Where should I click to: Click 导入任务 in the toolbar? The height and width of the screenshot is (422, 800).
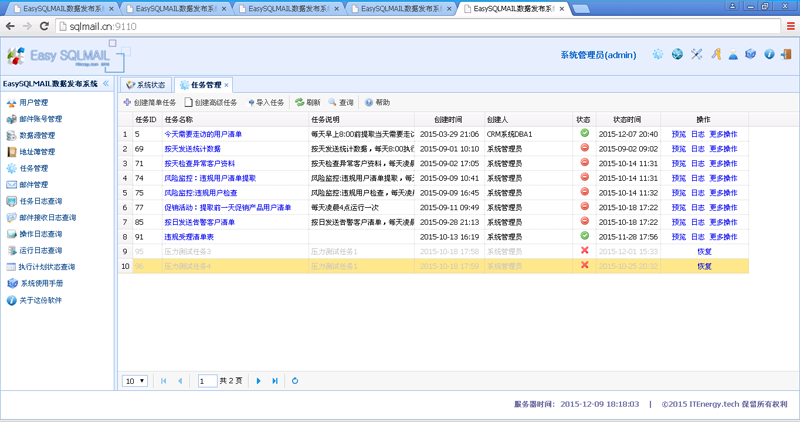264,102
